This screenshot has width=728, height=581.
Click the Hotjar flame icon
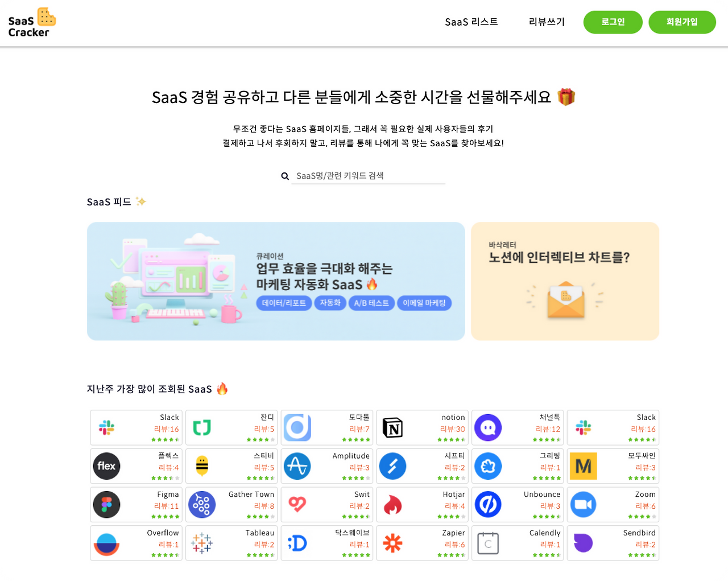coord(392,505)
